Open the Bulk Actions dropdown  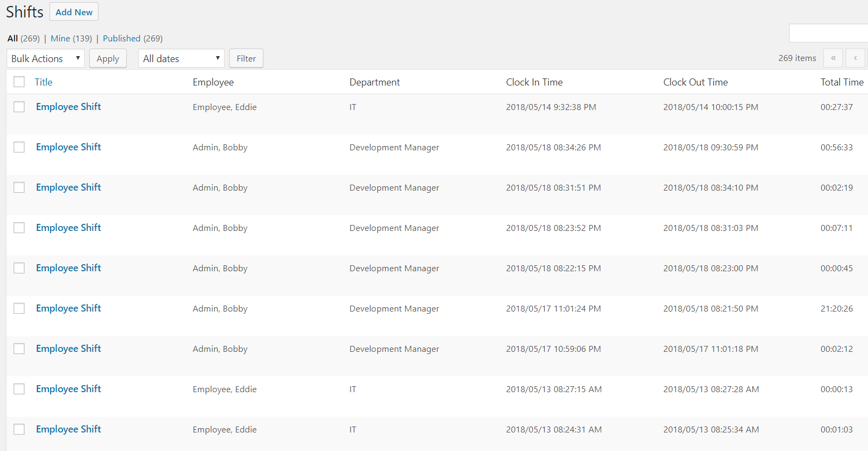(46, 58)
